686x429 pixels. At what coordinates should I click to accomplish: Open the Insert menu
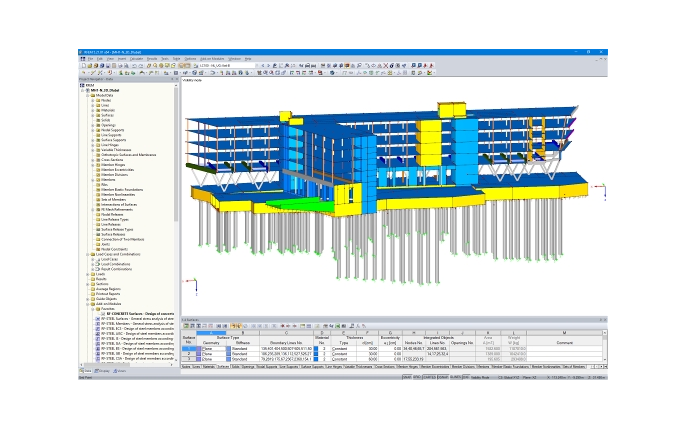coord(122,59)
